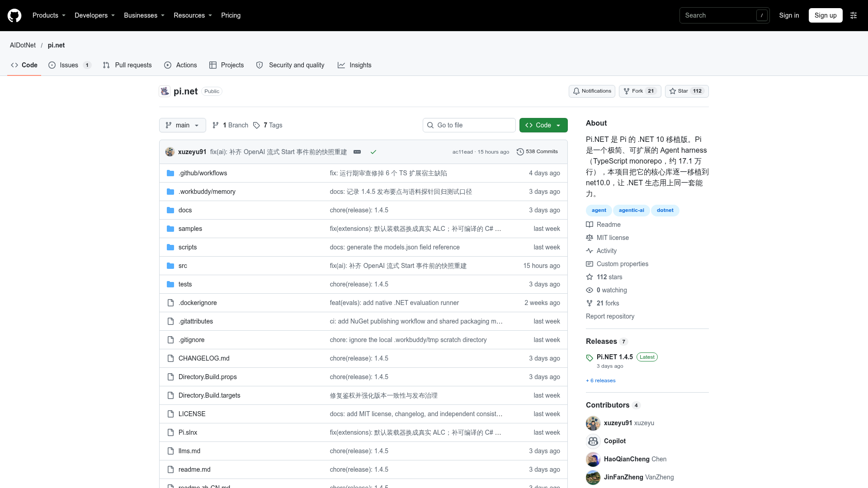Click Copilot contributor avatar
The height and width of the screenshot is (488, 868).
tap(593, 441)
